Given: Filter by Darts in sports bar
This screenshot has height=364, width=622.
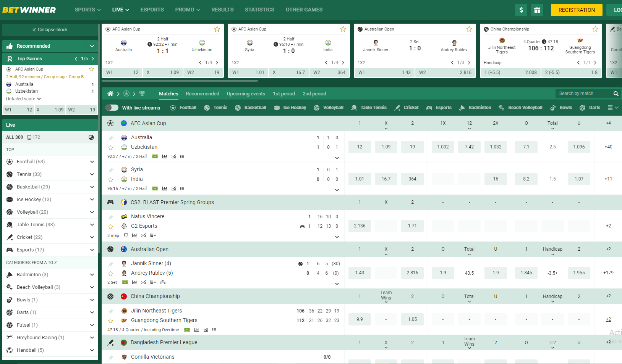Looking at the screenshot, I should [x=590, y=108].
